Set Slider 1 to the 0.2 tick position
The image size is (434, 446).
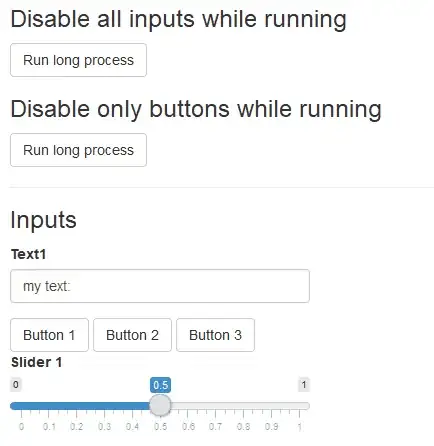point(77,406)
